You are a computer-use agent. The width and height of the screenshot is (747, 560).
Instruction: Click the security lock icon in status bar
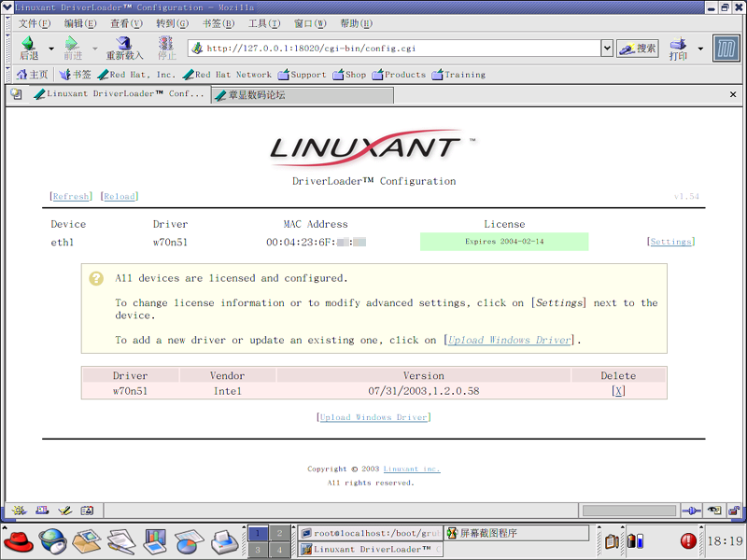tap(734, 511)
